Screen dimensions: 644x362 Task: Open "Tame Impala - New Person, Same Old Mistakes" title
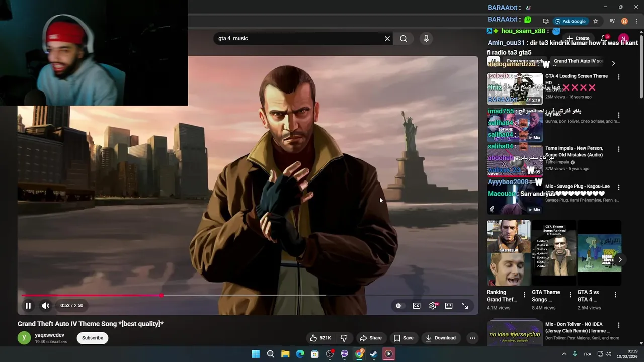(574, 152)
